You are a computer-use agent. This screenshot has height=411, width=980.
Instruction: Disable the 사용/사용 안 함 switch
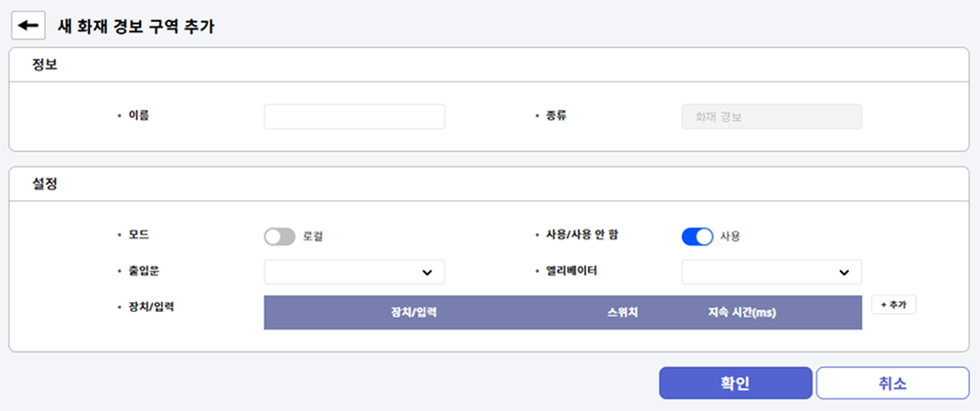[x=697, y=236]
